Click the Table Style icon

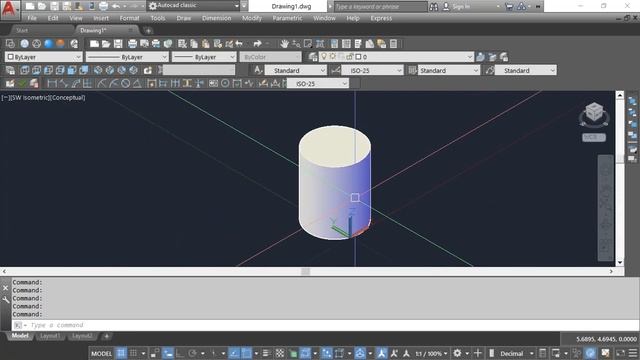point(412,70)
